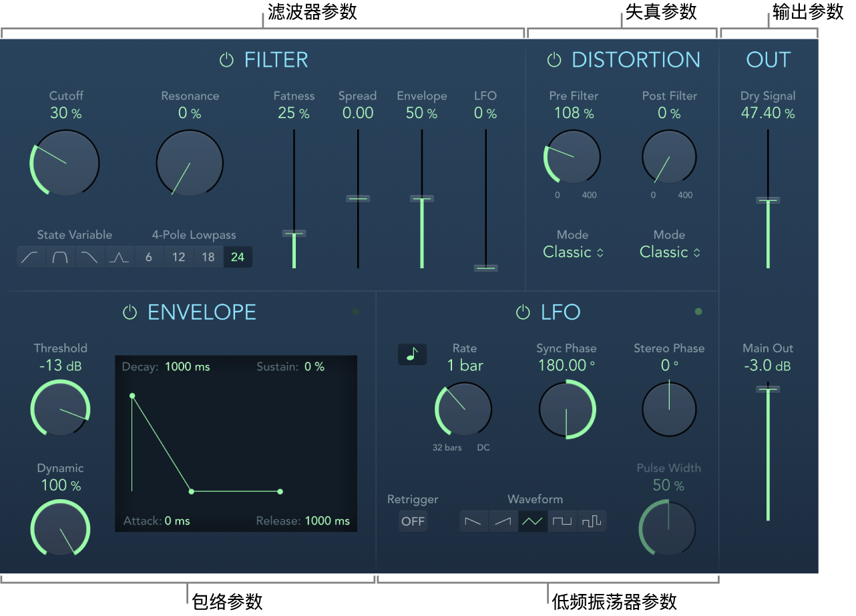Select the square LFO waveform
Screen dimensions: 856x616
coord(562,521)
